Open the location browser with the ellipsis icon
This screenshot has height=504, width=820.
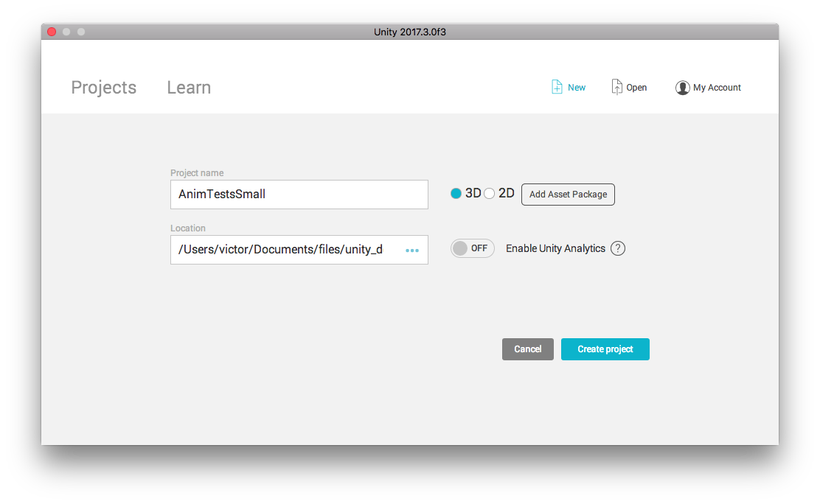point(411,250)
